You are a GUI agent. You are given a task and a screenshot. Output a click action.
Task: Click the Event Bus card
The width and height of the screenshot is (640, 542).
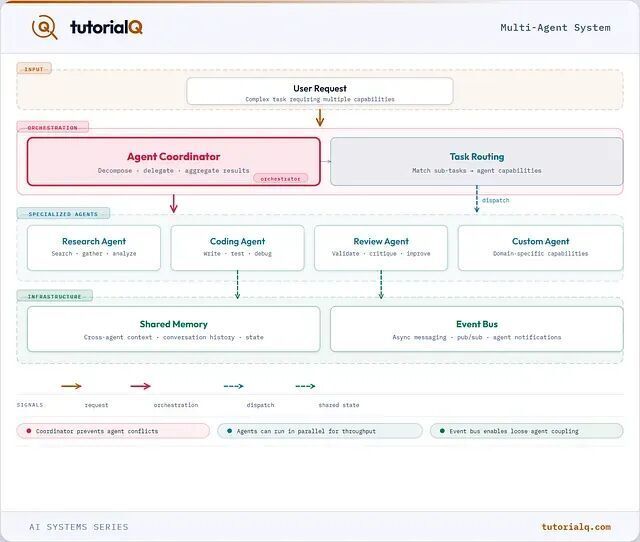(x=477, y=329)
